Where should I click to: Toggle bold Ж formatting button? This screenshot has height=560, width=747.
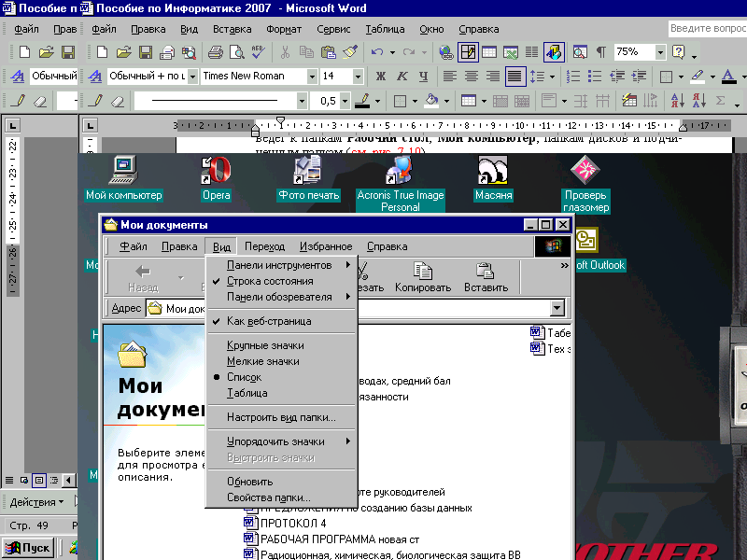point(380,77)
